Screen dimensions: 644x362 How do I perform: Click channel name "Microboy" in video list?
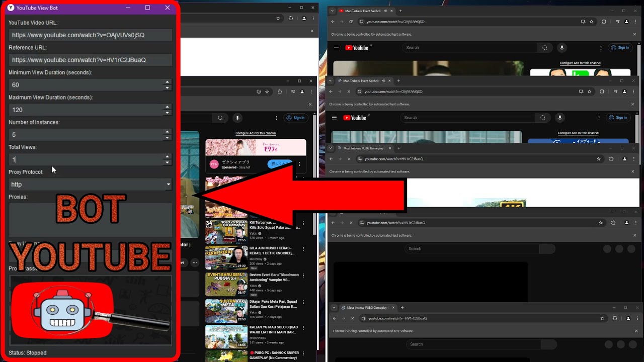point(256,259)
